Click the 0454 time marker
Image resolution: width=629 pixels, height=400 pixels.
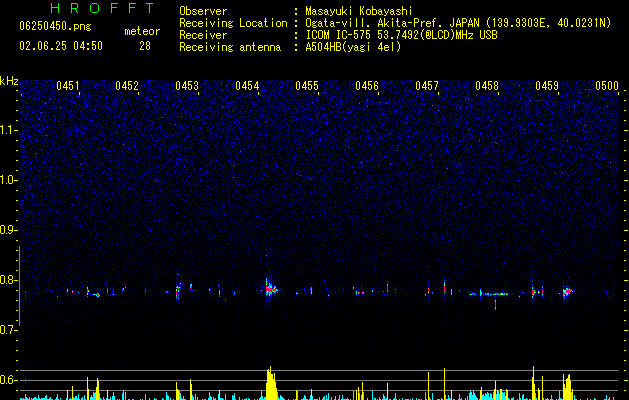click(x=247, y=86)
